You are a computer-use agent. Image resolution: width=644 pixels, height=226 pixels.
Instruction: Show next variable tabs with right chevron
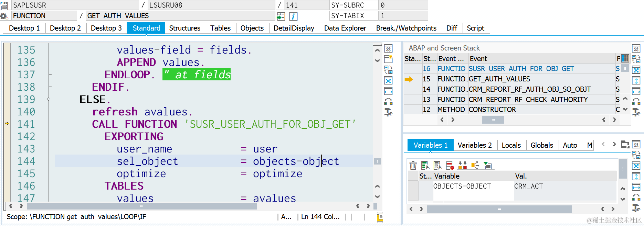[x=614, y=145]
